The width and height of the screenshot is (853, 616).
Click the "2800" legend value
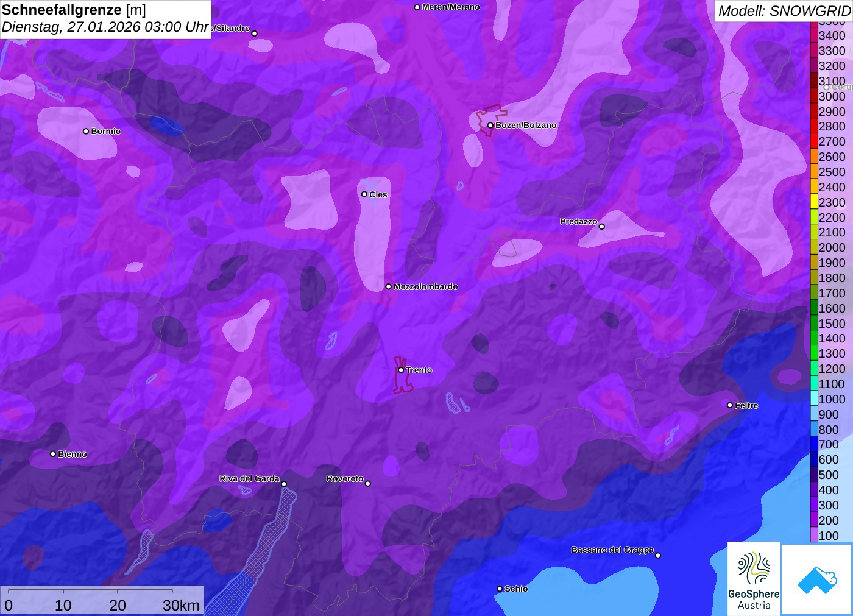pos(832,126)
